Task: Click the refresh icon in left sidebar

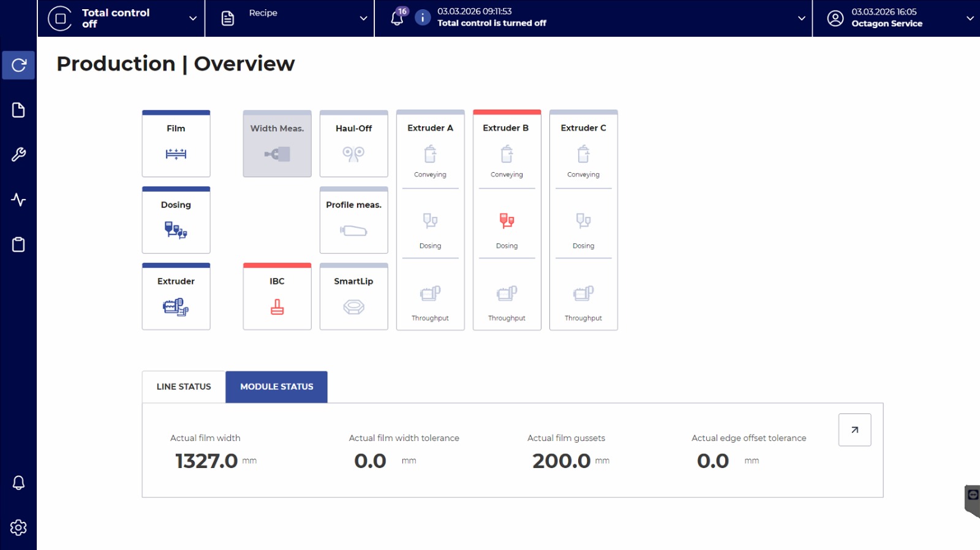Action: tap(18, 65)
